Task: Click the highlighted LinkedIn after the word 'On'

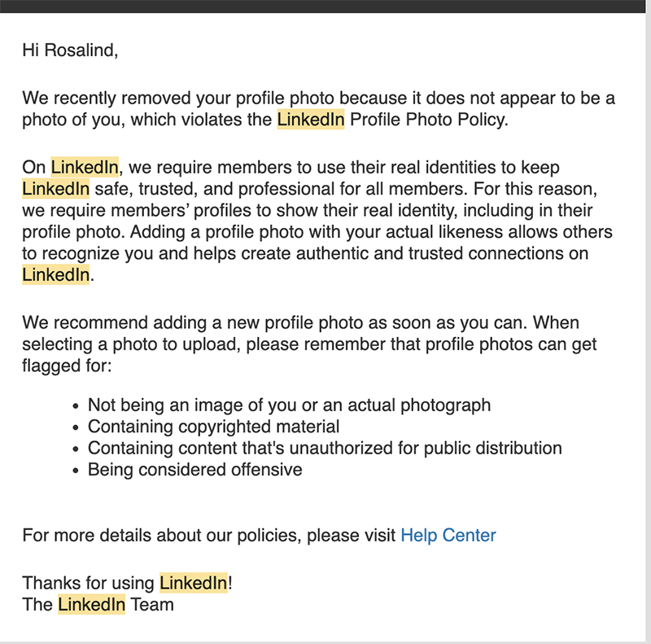Action: (x=85, y=167)
